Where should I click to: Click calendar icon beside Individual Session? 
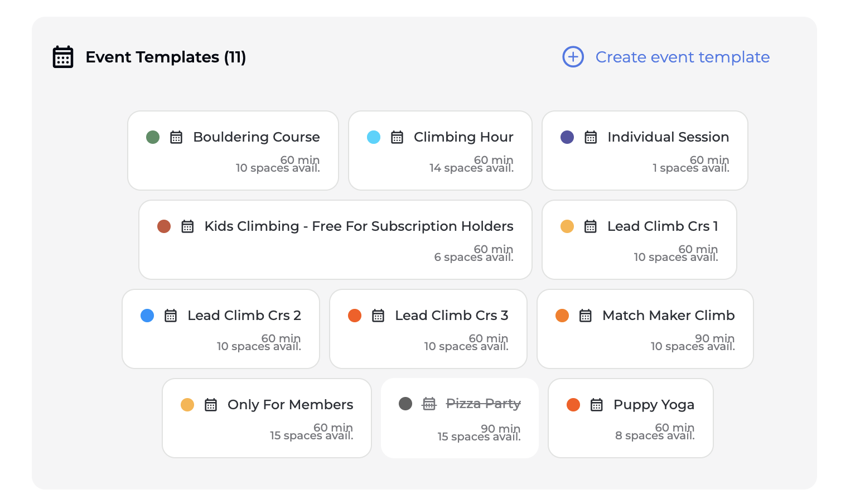591,137
